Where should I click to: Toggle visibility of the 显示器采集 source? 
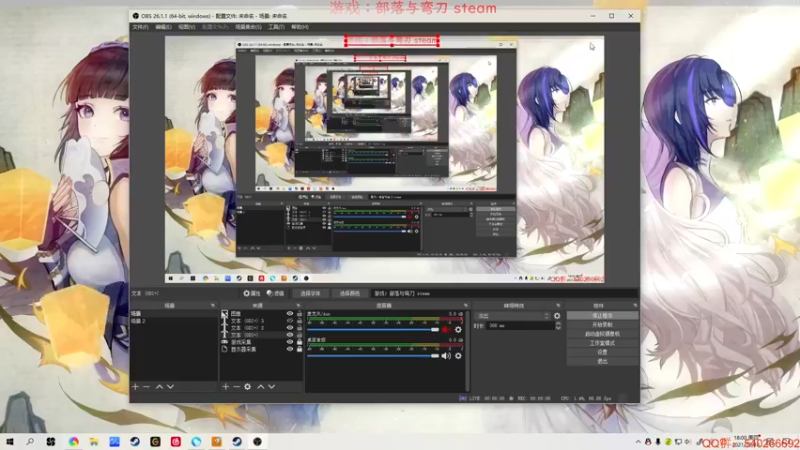290,349
